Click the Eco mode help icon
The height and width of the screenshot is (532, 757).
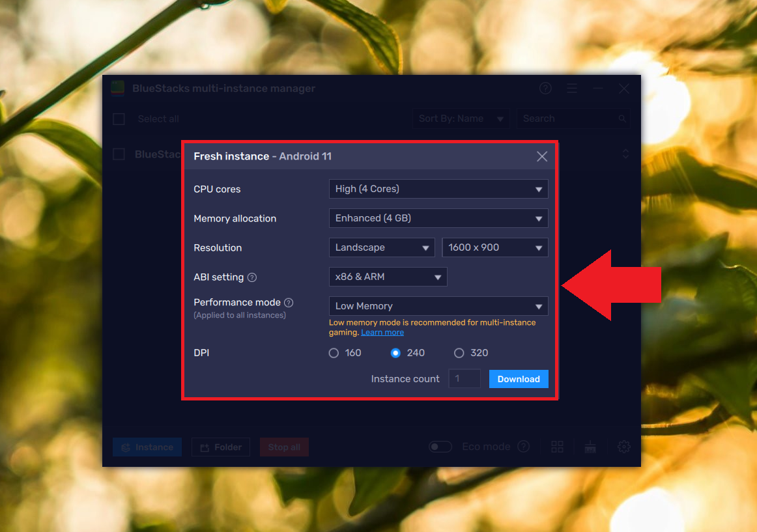coord(523,447)
